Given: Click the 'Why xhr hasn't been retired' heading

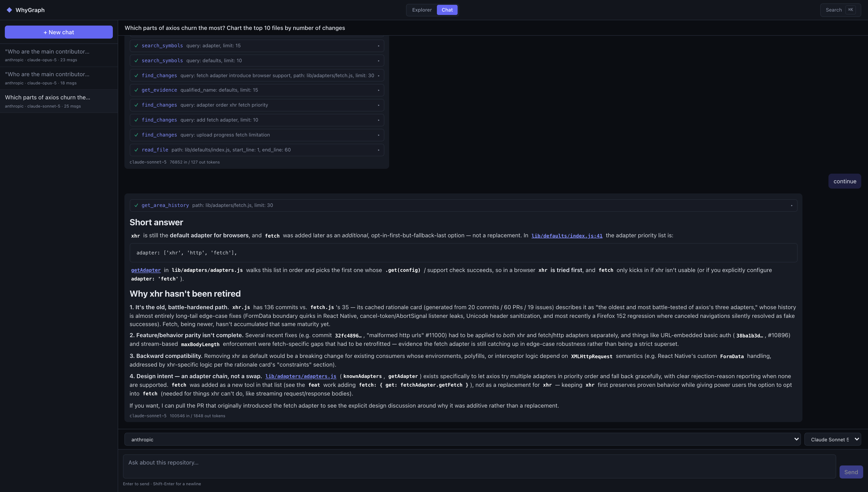Looking at the screenshot, I should pos(185,294).
